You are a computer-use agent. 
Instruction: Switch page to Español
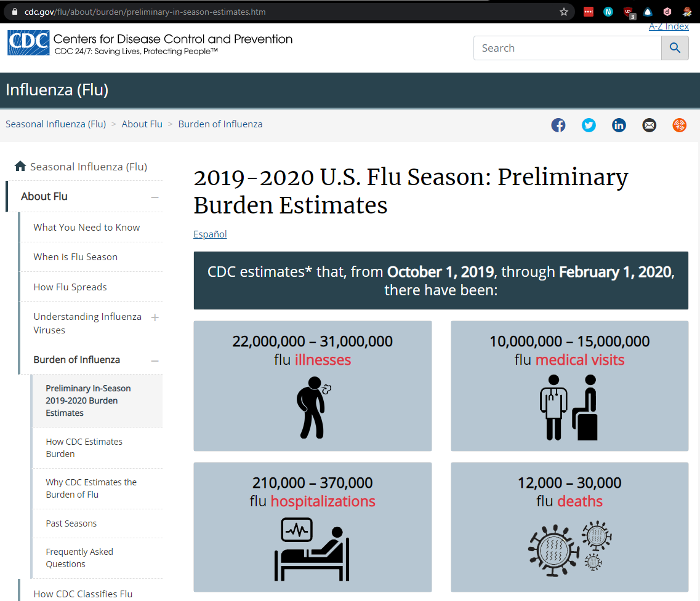pyautogui.click(x=210, y=234)
